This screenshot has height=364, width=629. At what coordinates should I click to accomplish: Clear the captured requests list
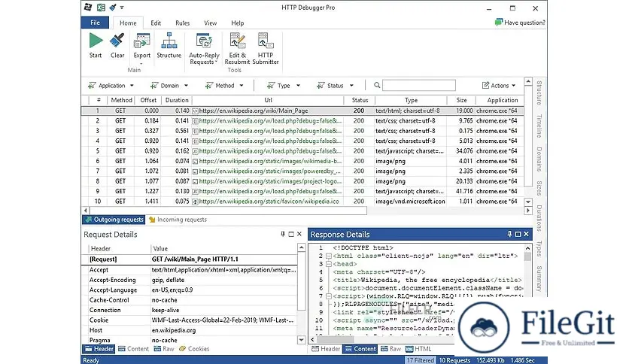(117, 46)
